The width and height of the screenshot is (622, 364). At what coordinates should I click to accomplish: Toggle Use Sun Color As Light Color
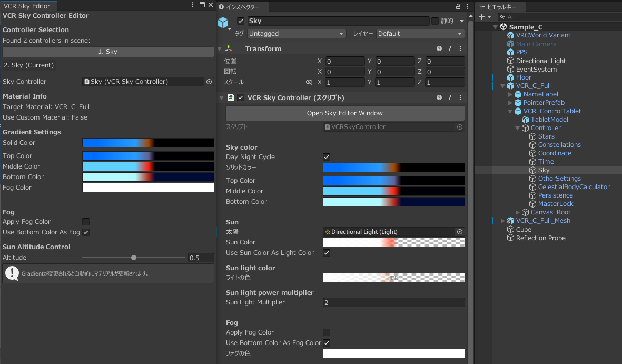pos(327,253)
